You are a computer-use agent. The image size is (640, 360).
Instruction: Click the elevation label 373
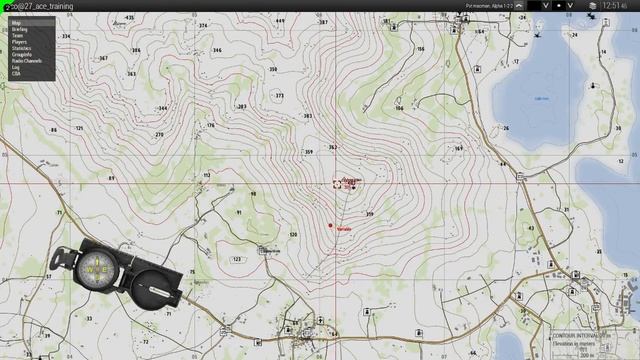[x=279, y=96]
